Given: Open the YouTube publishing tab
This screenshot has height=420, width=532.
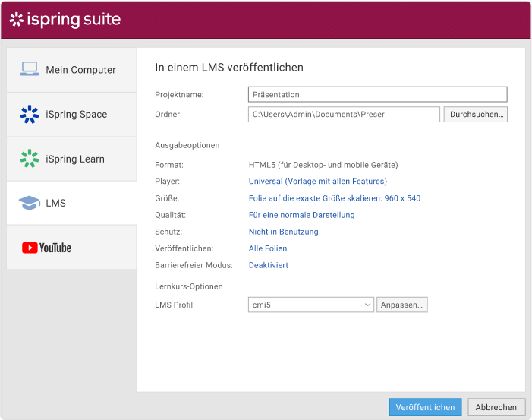Looking at the screenshot, I should pos(72,248).
